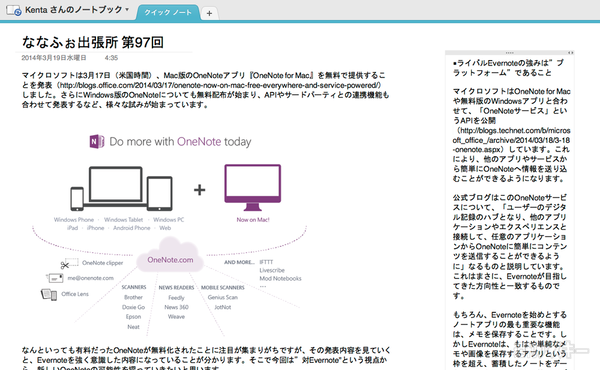Add a new section with the plus tab

[209, 13]
